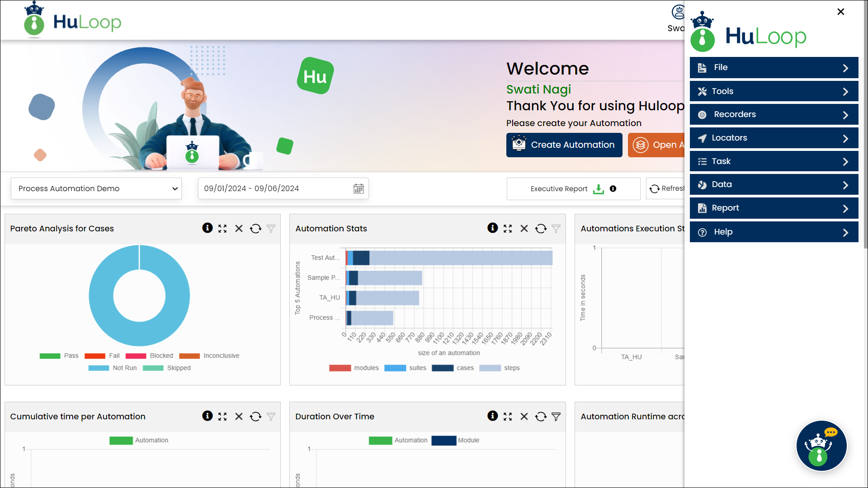The height and width of the screenshot is (488, 868).
Task: Show info for Automation Stats widget
Action: coord(493,228)
